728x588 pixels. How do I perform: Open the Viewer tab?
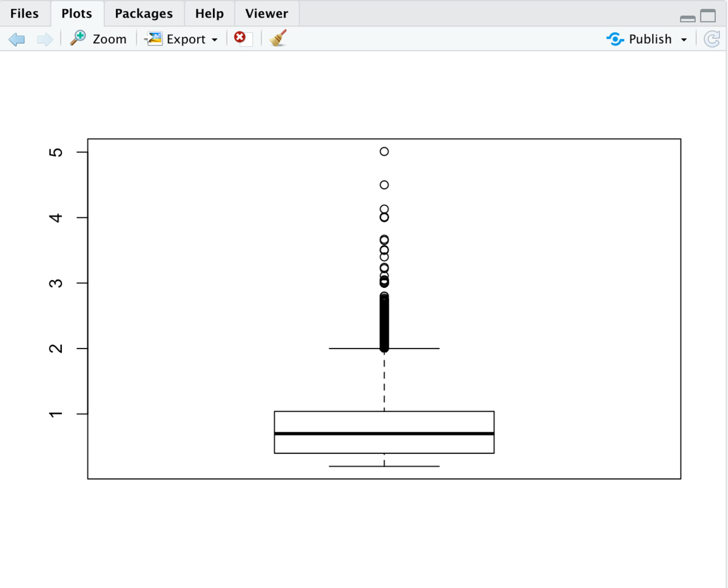coord(267,13)
